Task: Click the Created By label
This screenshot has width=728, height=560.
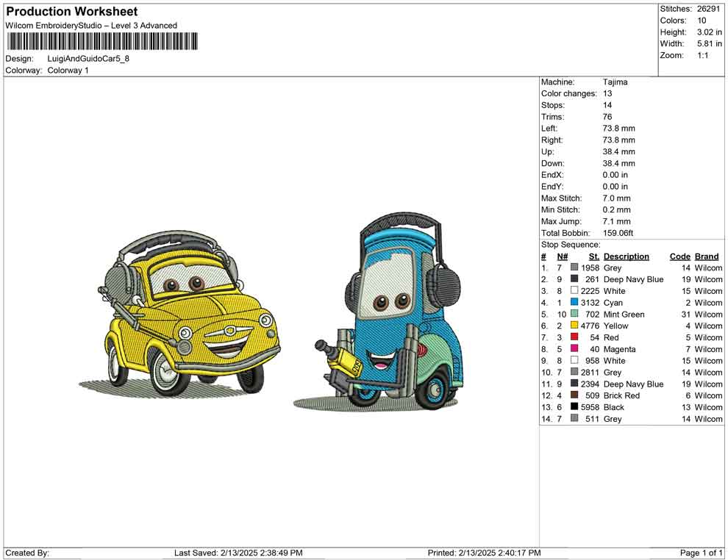Action: [x=27, y=553]
